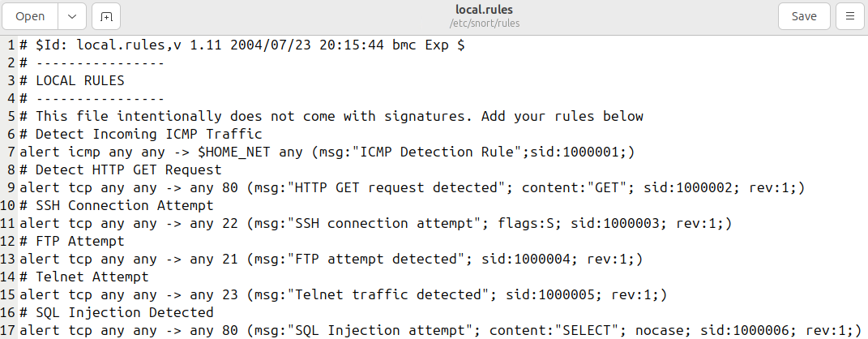Image resolution: width=868 pixels, height=339 pixels.
Task: Click on the SSH connection attempt rule
Action: click(x=376, y=223)
